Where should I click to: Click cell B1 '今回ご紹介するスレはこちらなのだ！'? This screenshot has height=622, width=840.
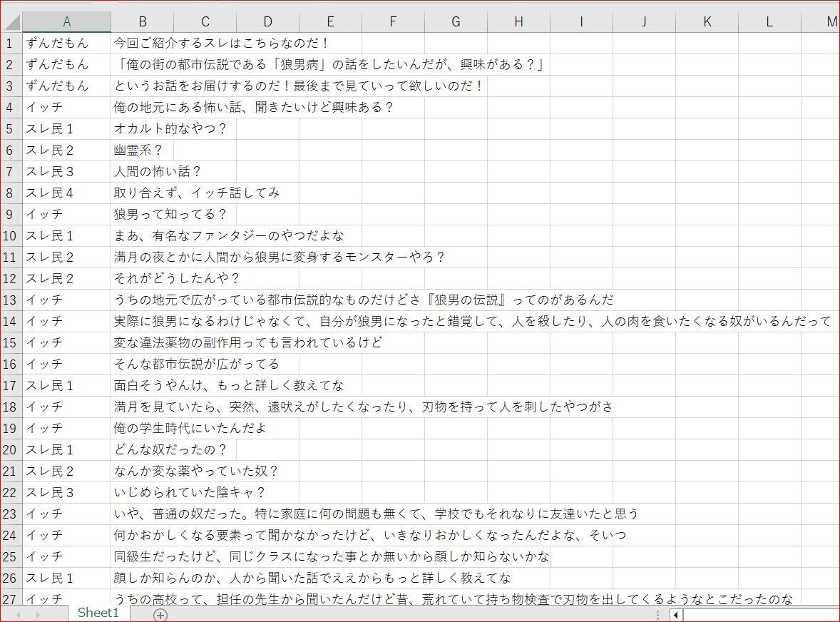coord(221,43)
